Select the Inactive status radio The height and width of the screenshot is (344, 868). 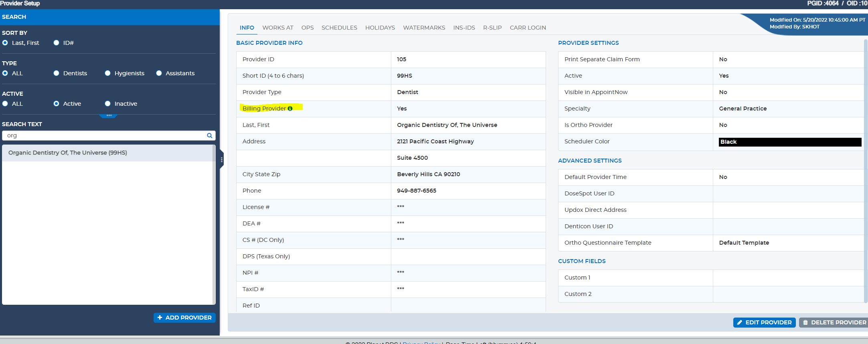(x=108, y=104)
